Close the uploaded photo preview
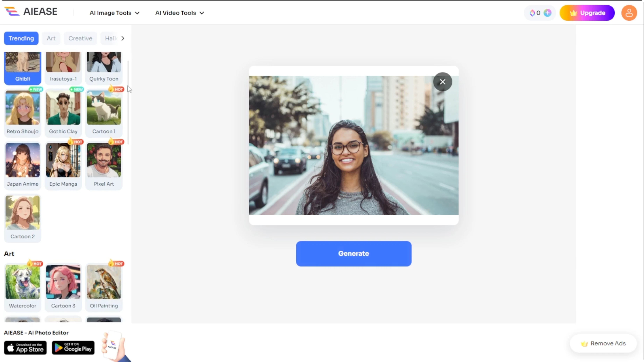Viewport: 644px width, 362px height. (442, 82)
